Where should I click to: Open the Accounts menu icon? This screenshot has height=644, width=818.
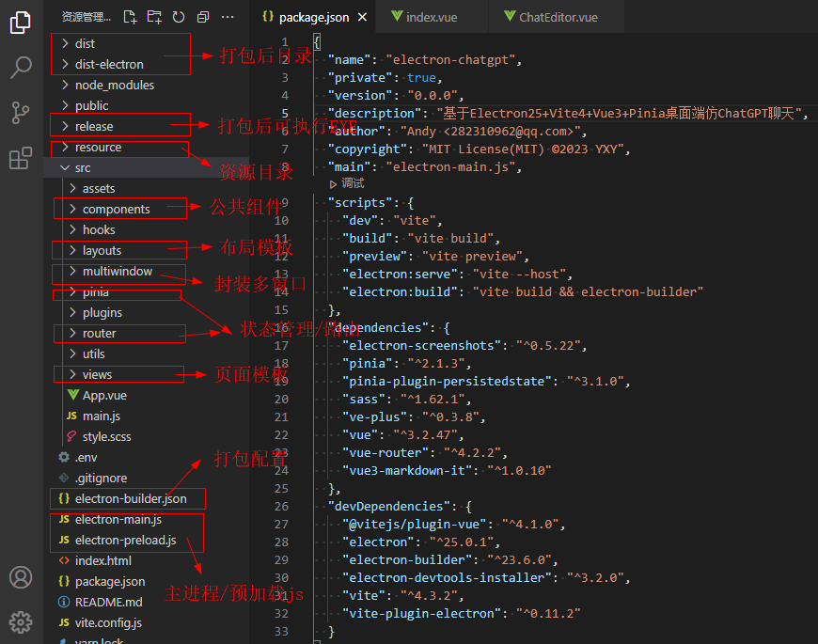[20, 576]
